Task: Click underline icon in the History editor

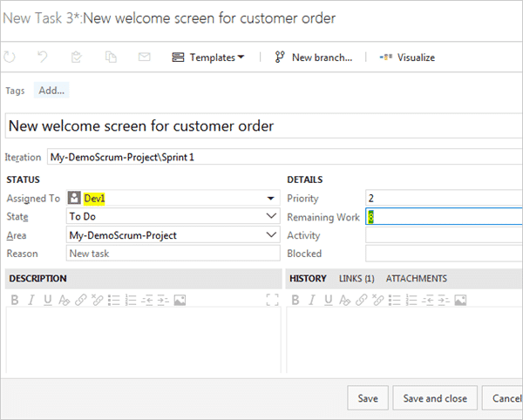Action: pyautogui.click(x=329, y=300)
